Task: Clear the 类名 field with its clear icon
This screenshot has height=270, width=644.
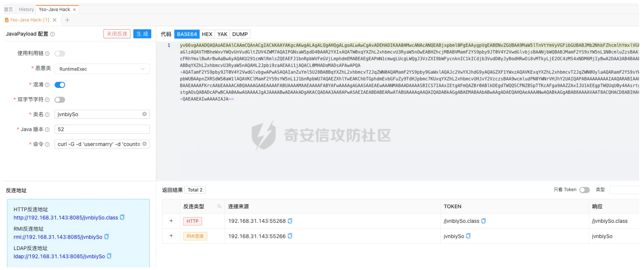Action: 144,114
